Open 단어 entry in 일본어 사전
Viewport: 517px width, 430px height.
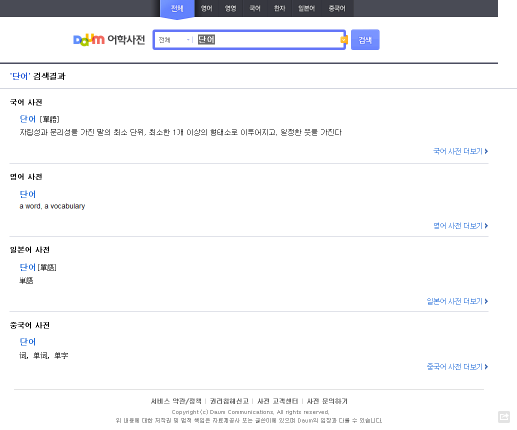click(28, 267)
